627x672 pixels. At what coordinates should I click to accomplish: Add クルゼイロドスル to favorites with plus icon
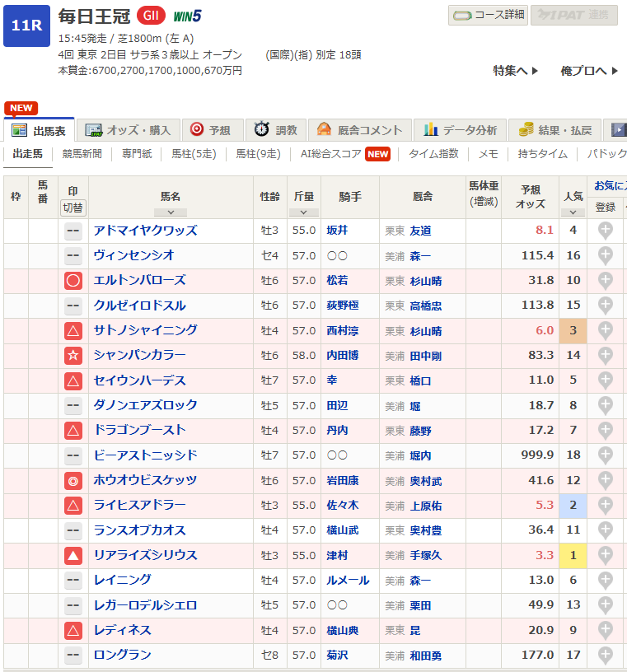tap(605, 306)
